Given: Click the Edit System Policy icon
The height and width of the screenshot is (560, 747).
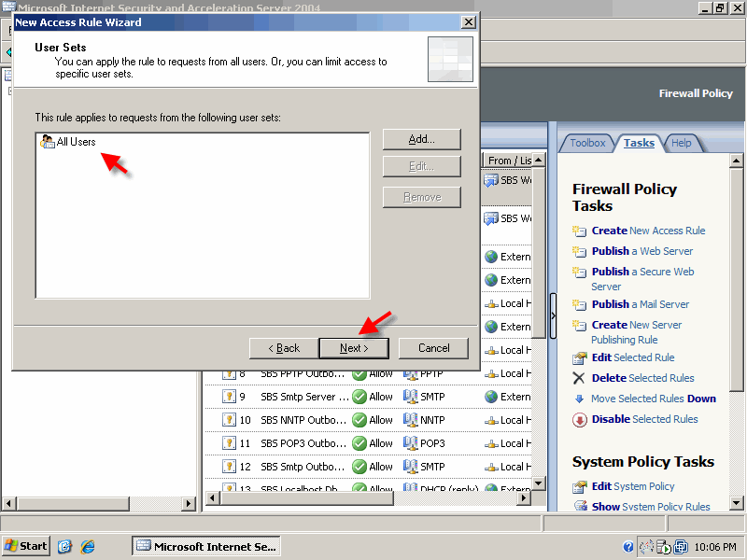Looking at the screenshot, I should point(579,486).
